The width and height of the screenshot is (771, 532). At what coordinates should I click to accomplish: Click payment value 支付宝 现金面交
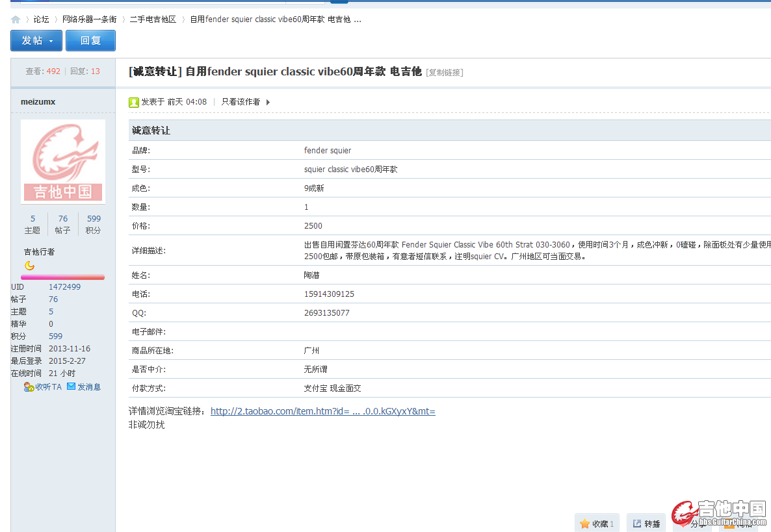pos(332,388)
